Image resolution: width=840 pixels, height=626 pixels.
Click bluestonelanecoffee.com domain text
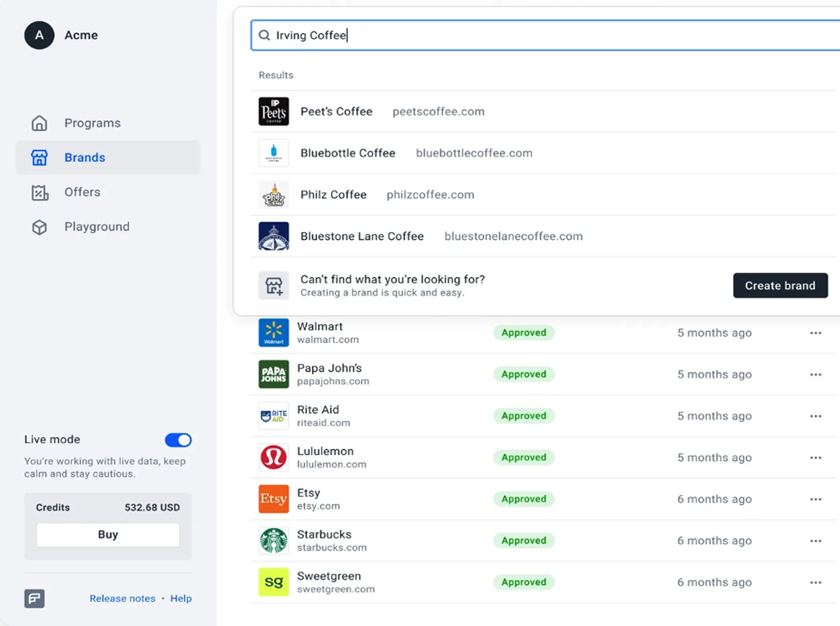514,236
